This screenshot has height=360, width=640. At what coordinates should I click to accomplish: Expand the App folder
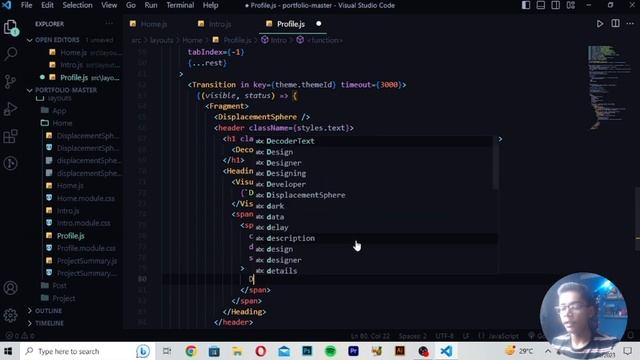[59, 111]
